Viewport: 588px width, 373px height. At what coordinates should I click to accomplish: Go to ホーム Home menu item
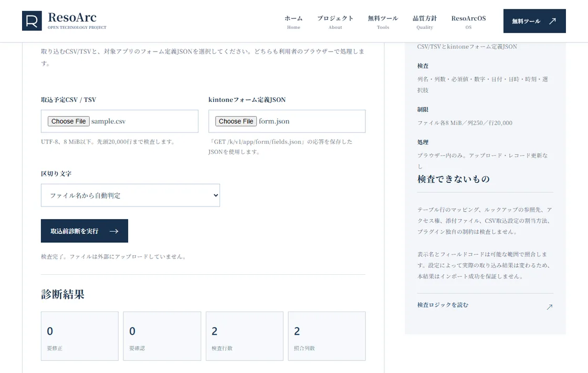coord(293,22)
